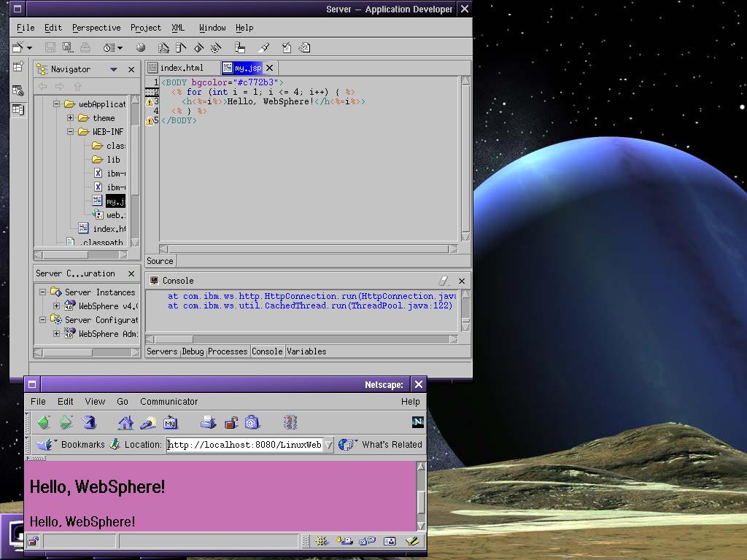The image size is (747, 560).
Task: Click Netscape Reload icon
Action: (x=88, y=422)
